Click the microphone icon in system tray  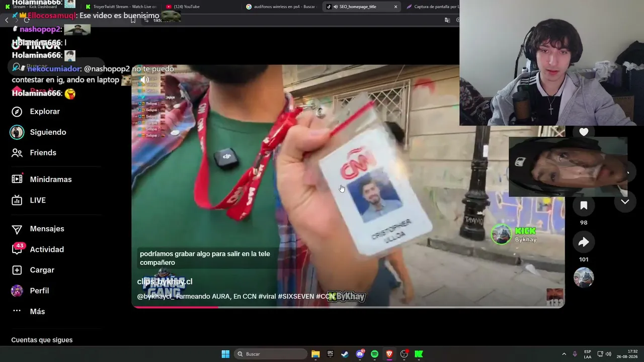coord(575,354)
